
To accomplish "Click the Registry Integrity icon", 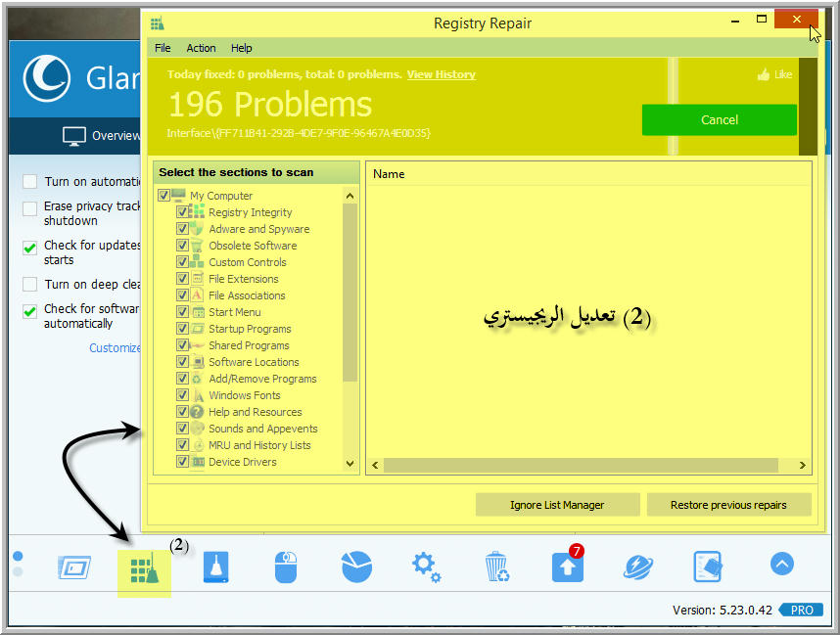I will click(x=197, y=211).
